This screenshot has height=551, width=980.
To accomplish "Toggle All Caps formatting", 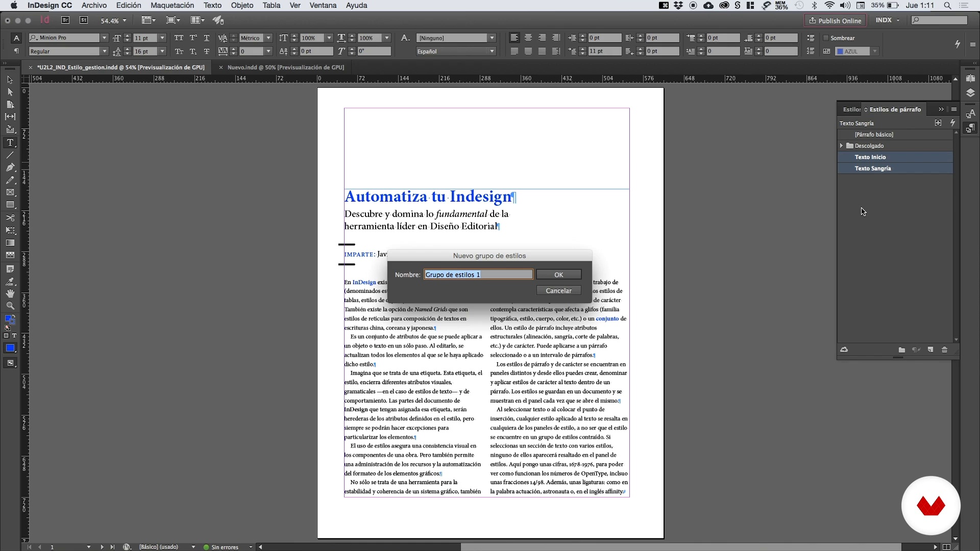I will click(x=179, y=38).
